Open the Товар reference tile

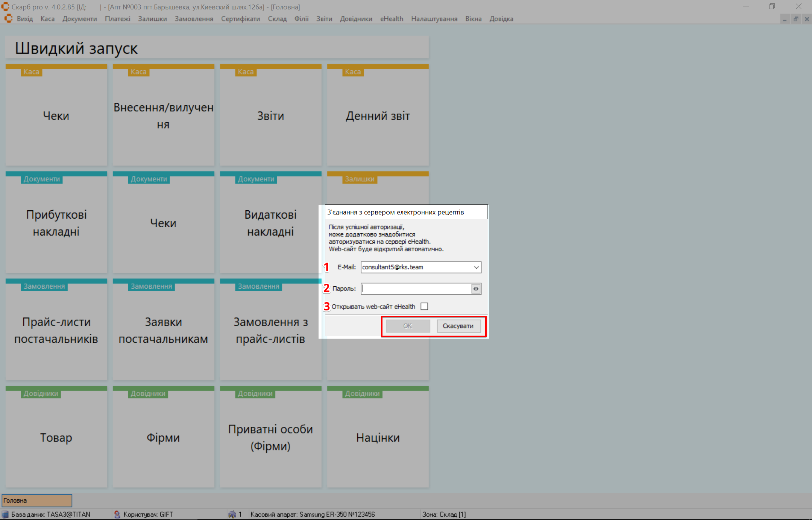point(56,437)
